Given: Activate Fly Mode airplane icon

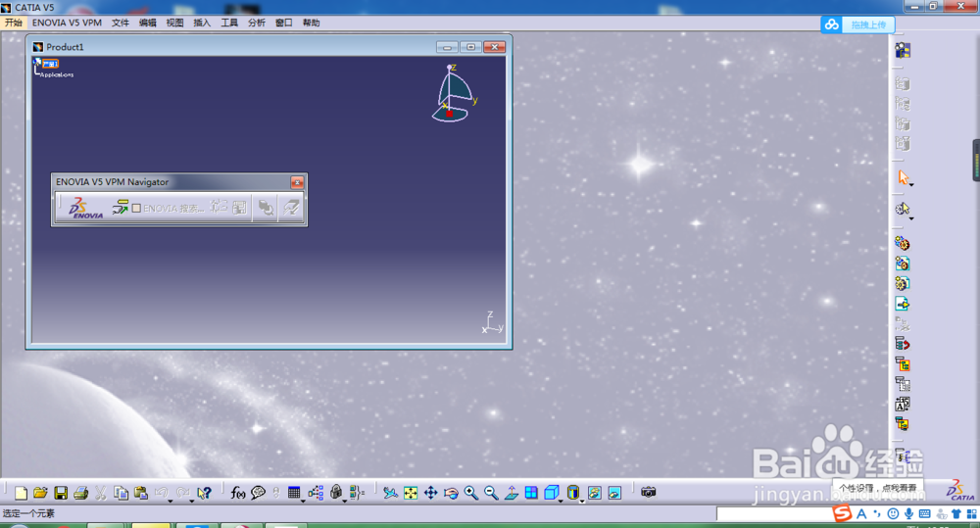Looking at the screenshot, I should [391, 493].
